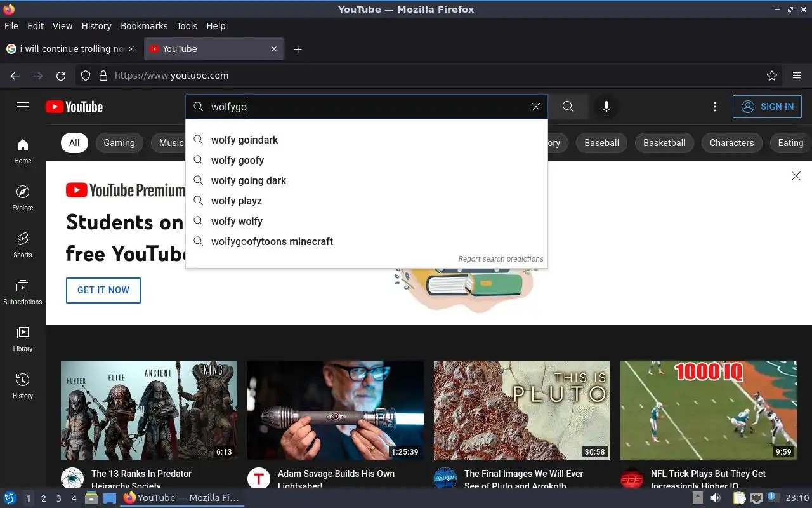
Task: Open YouTube settings three-dot menu
Action: click(715, 107)
